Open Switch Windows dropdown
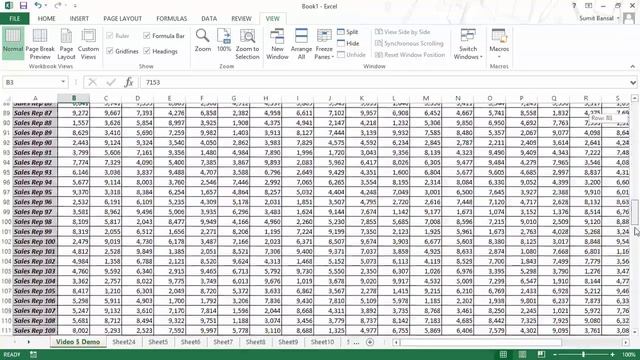Screen dimensions: 640x360 point(468,44)
